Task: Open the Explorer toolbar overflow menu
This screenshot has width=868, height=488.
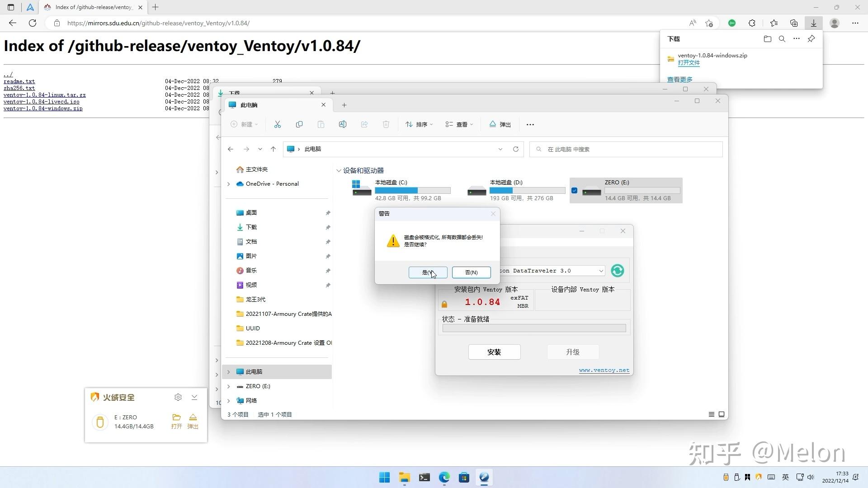Action: pos(530,124)
